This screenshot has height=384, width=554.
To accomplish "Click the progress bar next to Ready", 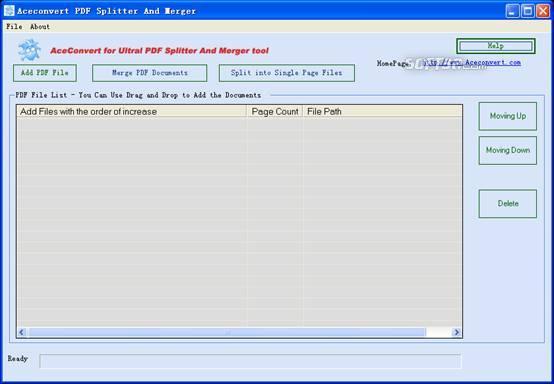I will coord(250,361).
